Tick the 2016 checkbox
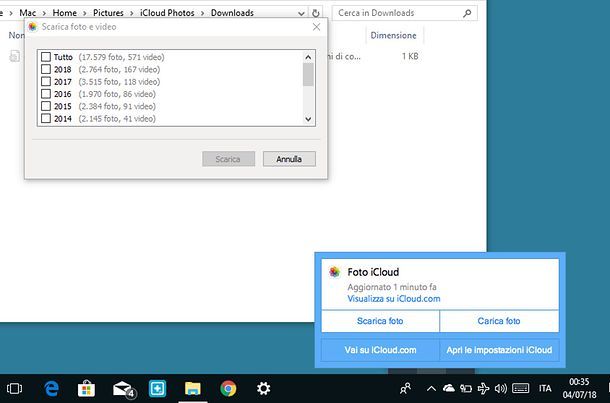This screenshot has width=610, height=403. click(46, 94)
